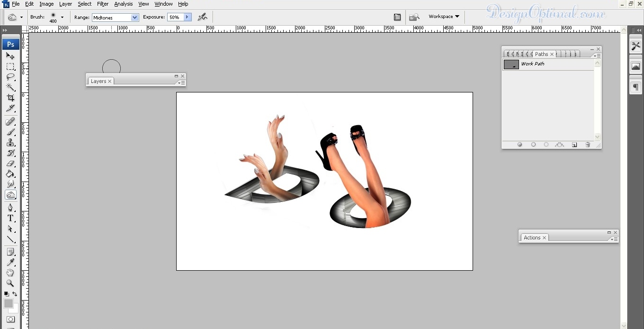Click the foreground color swatch
The height and width of the screenshot is (329, 644).
[9, 303]
